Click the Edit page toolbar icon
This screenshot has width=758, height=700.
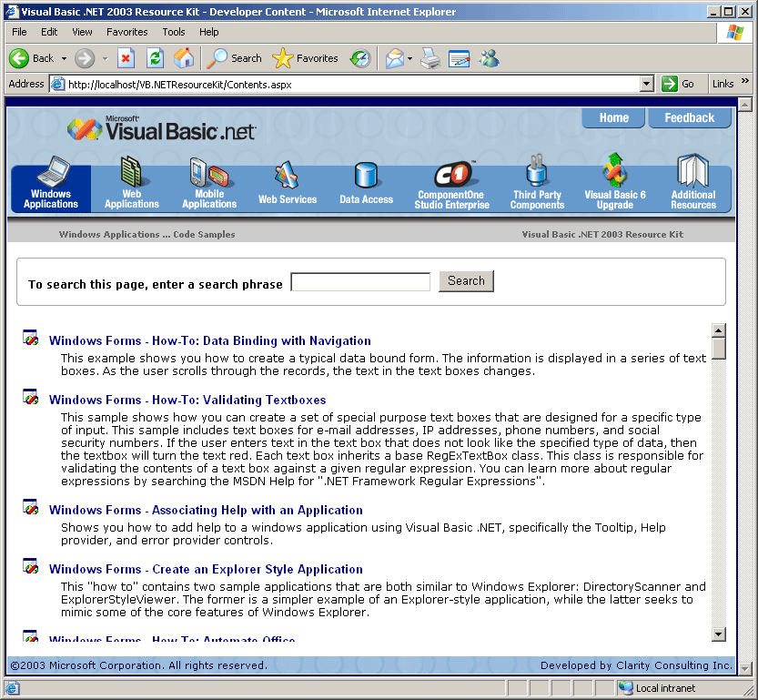pos(459,58)
